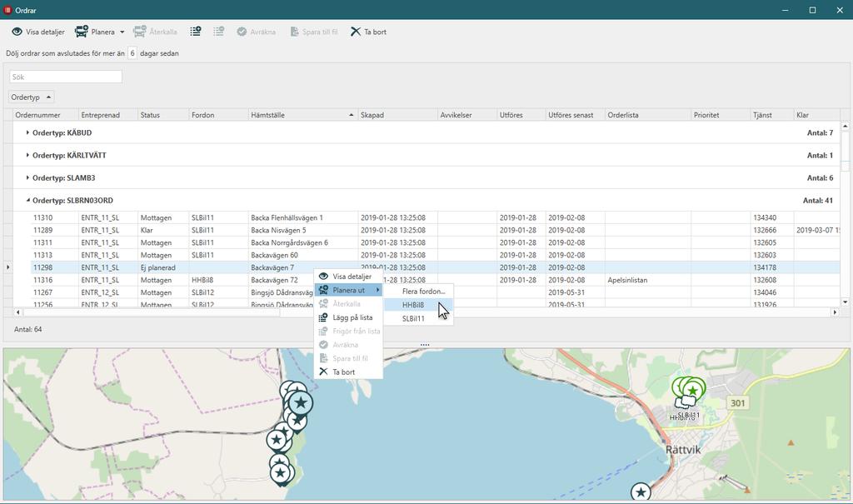
Task: Sort by the Ordernummer column header
Action: pyautogui.click(x=46, y=115)
